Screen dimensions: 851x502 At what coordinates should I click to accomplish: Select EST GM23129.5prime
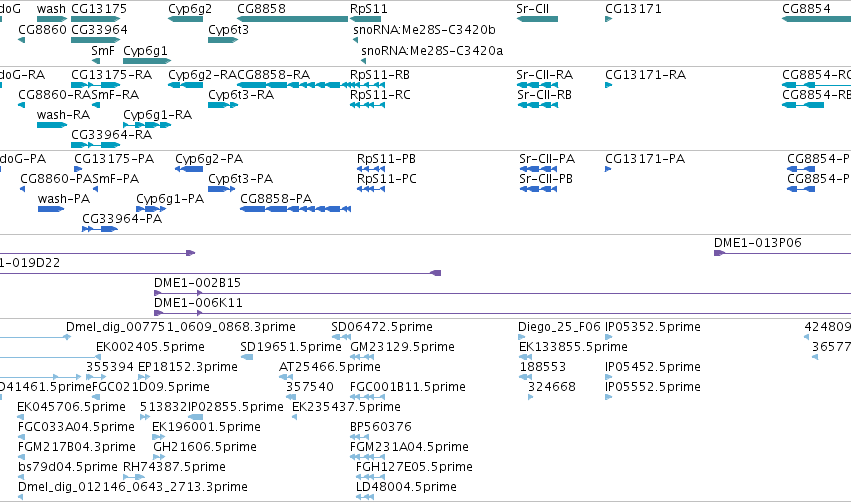[x=403, y=347]
